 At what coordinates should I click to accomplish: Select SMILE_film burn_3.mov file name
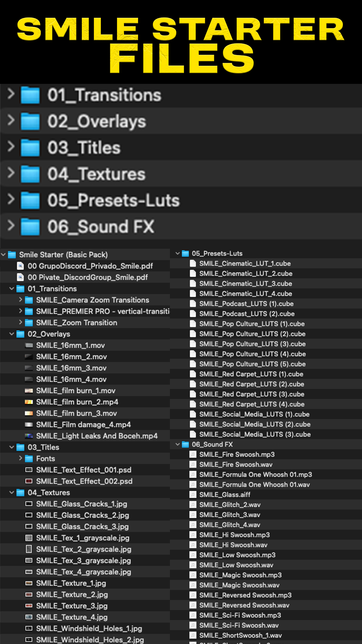[x=77, y=413]
